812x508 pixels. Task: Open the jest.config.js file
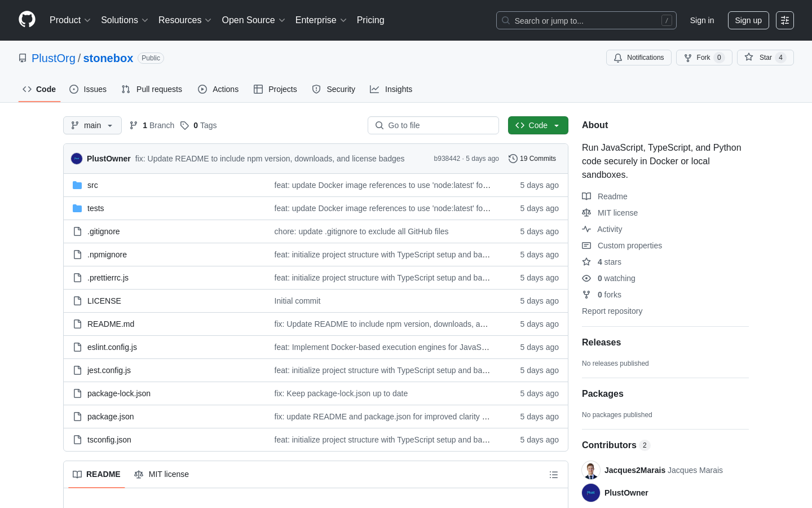coord(109,370)
